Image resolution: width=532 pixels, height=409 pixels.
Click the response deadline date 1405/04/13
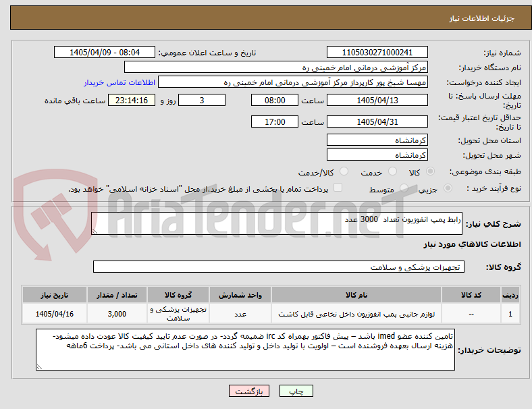(x=377, y=100)
